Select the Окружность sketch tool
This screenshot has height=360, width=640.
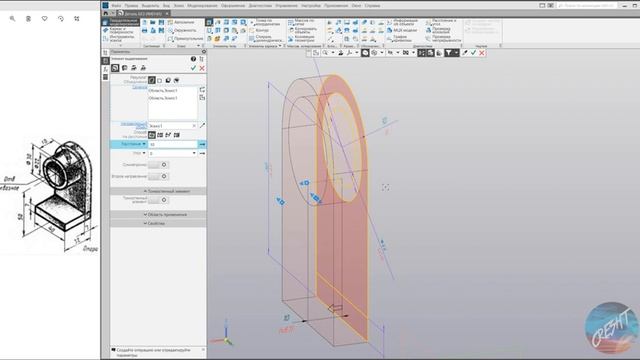(182, 30)
